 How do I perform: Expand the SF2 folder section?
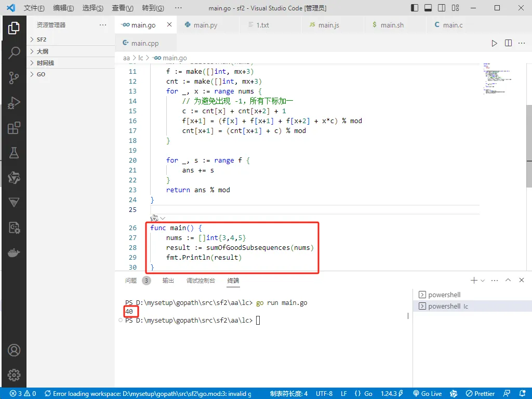[x=71, y=39]
